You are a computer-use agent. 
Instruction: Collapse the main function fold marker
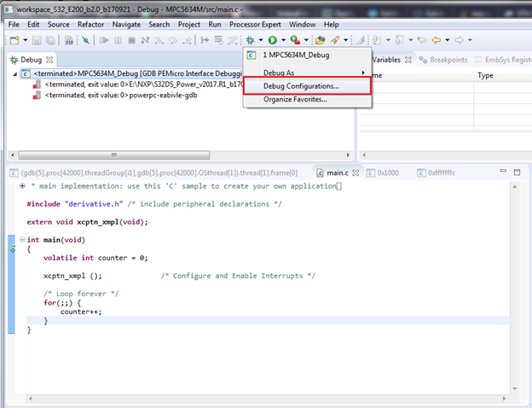pos(22,240)
